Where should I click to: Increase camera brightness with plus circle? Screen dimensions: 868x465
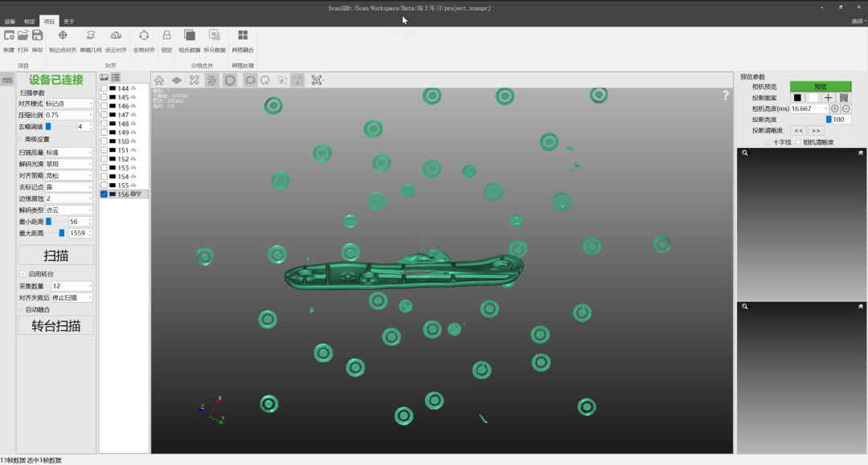pyautogui.click(x=835, y=109)
